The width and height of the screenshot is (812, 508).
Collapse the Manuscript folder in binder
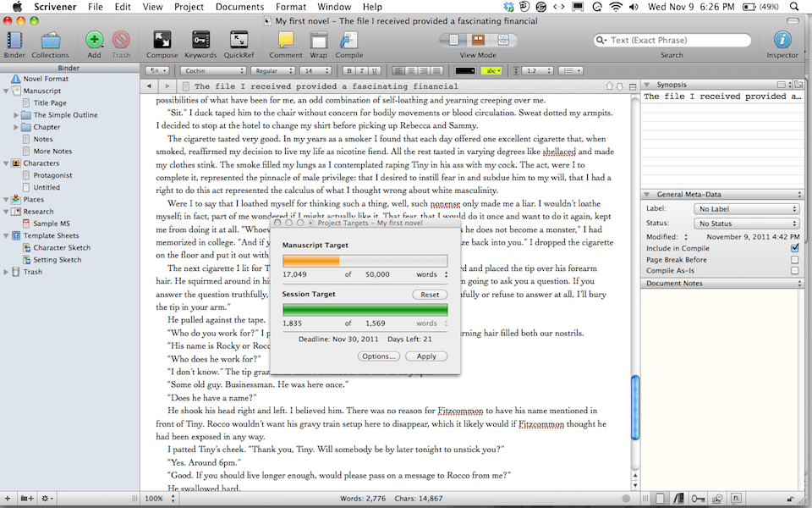pos(6,91)
